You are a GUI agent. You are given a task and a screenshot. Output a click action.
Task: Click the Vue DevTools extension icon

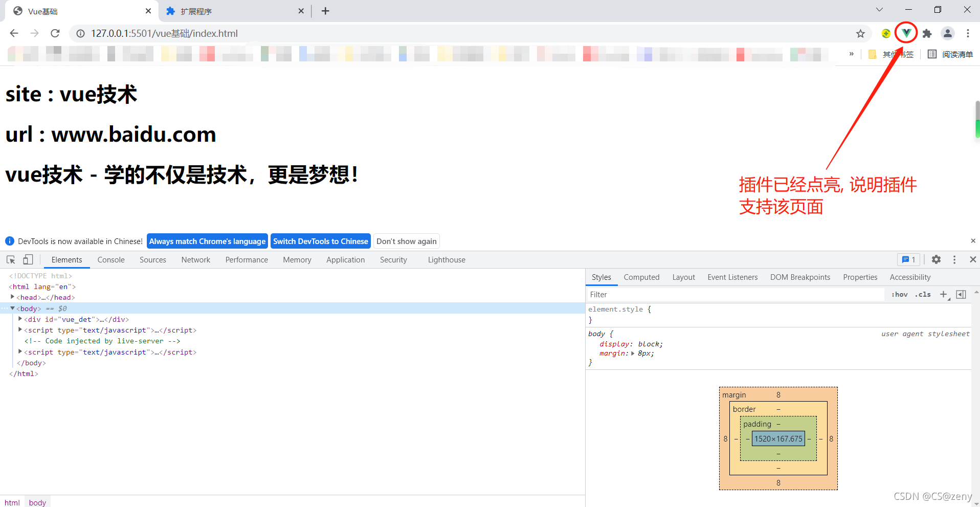click(906, 33)
